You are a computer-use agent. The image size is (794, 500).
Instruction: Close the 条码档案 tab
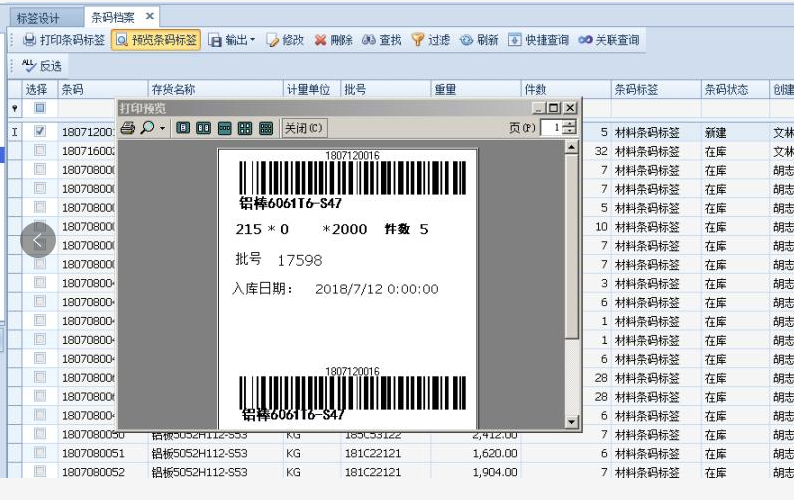[149, 16]
